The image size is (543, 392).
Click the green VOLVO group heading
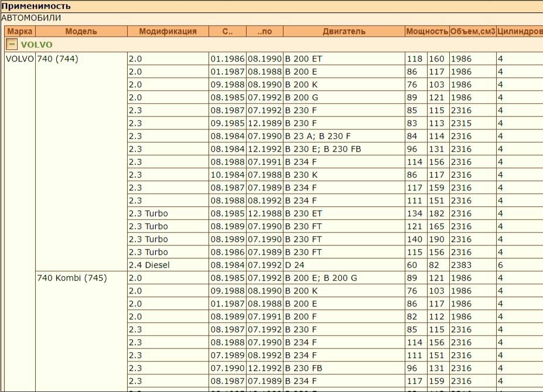point(36,45)
